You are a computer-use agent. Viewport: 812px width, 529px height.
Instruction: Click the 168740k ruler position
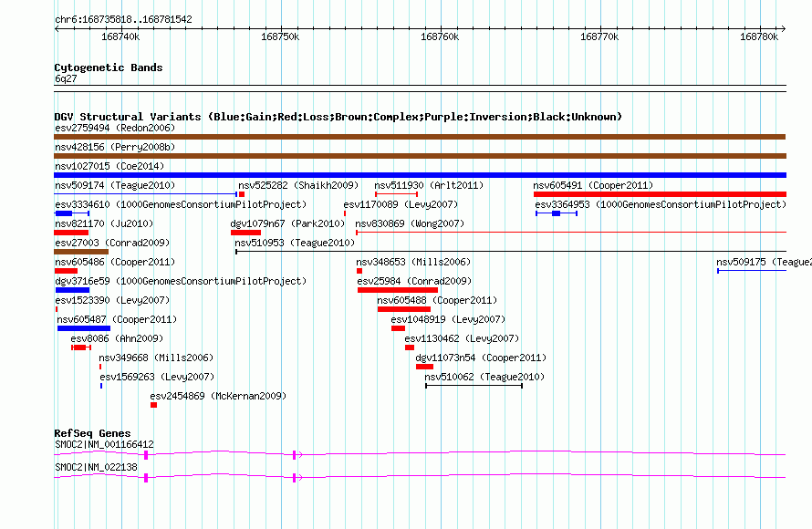(120, 36)
